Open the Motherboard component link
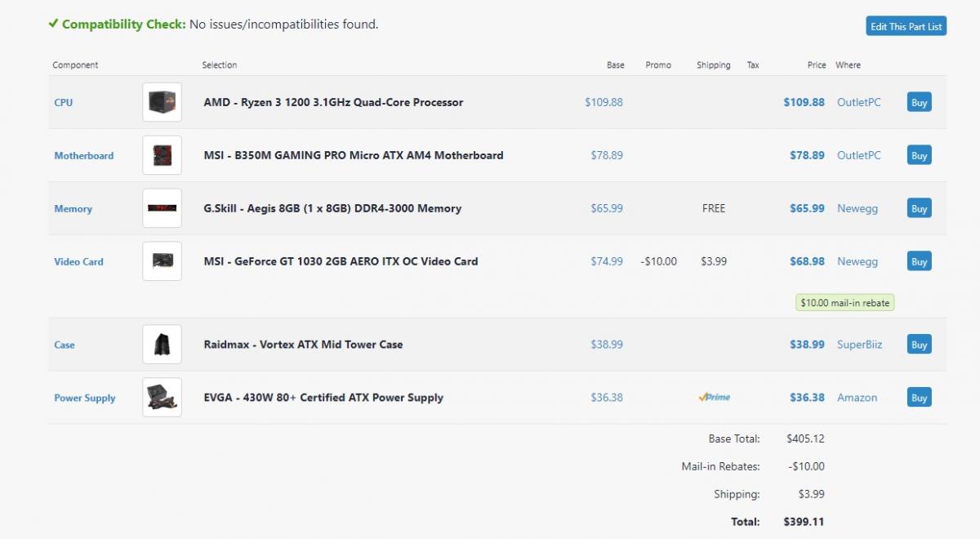Viewport: 980px width, 539px height. (84, 156)
